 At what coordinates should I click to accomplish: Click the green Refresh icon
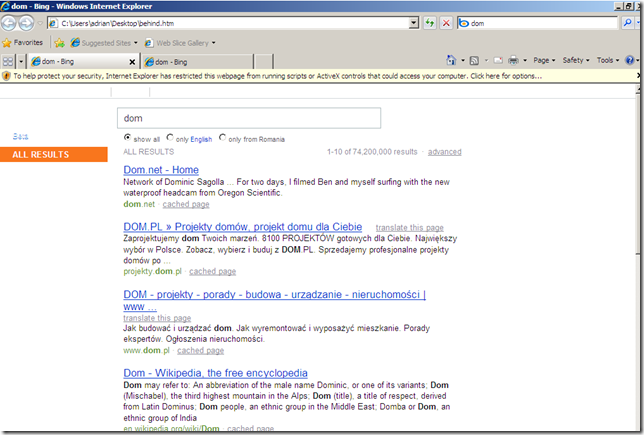click(x=430, y=23)
